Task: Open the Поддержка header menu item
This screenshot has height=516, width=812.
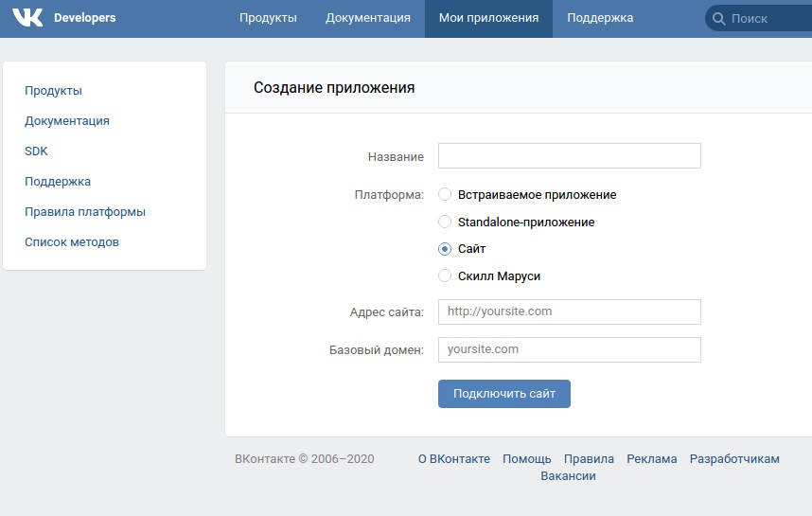Action: [x=600, y=18]
